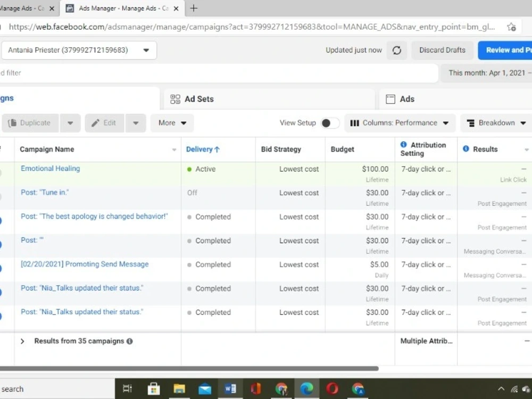This screenshot has width=532, height=399.
Task: Open [02/20/2021] Promoting Send Message campaign
Action: (85, 264)
